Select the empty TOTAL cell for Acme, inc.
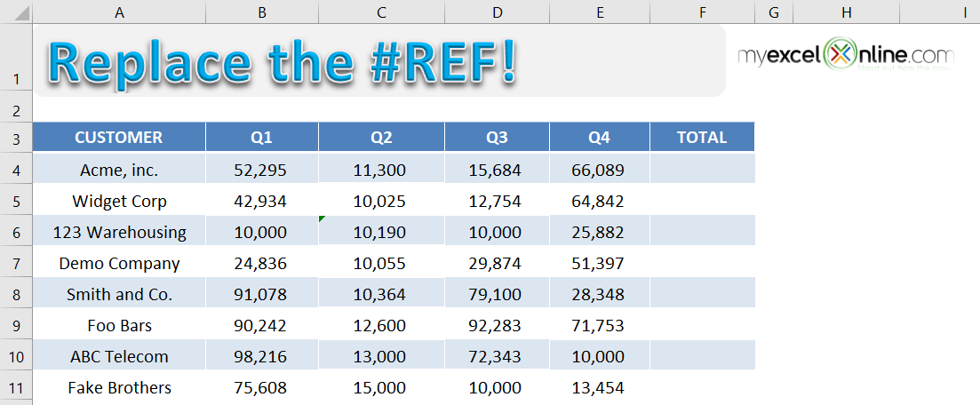 click(702, 169)
